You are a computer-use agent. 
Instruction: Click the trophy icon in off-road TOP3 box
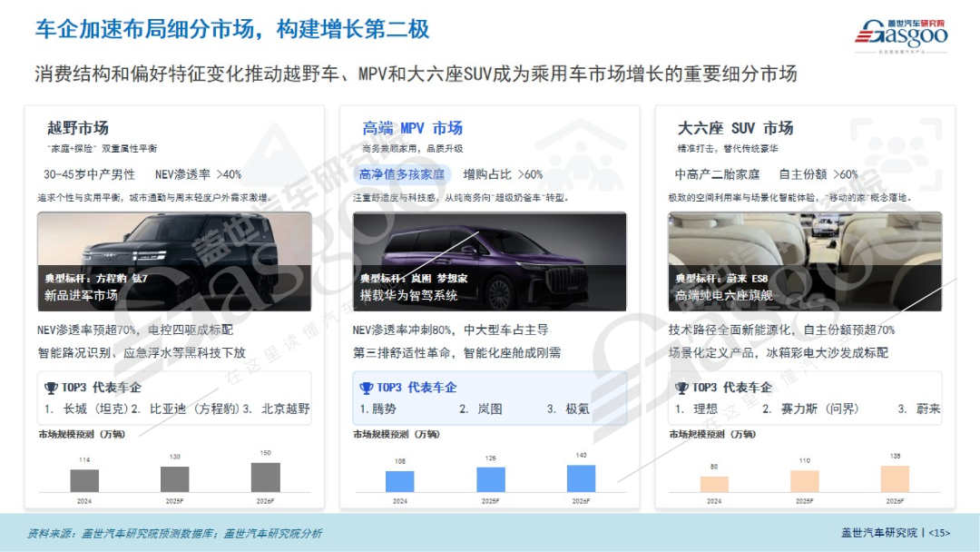pyautogui.click(x=51, y=388)
